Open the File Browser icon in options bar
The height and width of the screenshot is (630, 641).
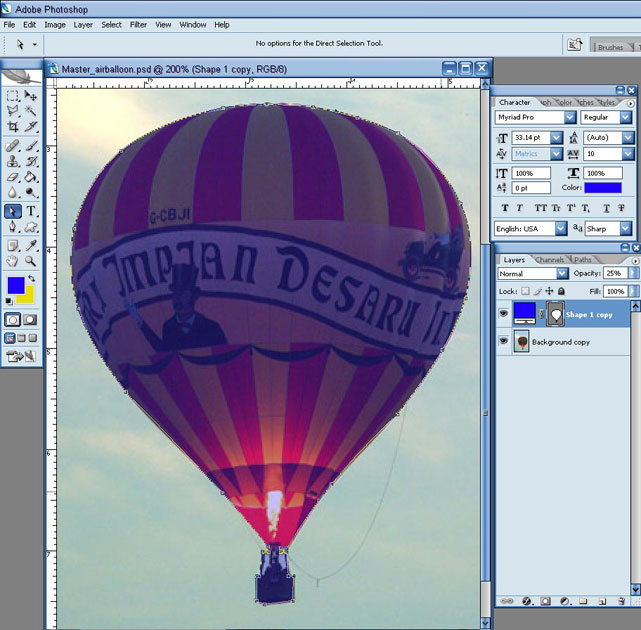pos(574,45)
